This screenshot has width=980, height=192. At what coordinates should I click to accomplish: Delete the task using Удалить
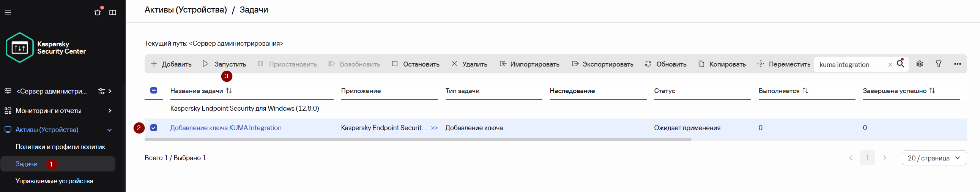click(469, 64)
